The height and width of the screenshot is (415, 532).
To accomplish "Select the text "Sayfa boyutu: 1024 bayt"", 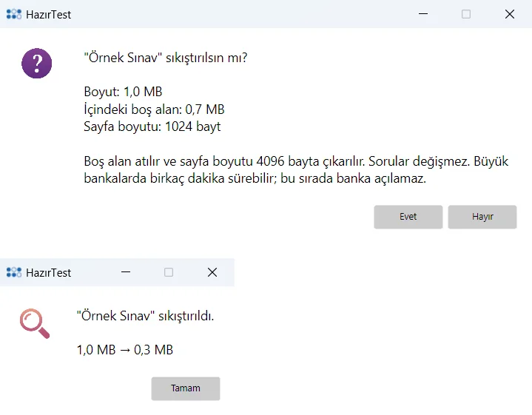I will pos(152,126).
